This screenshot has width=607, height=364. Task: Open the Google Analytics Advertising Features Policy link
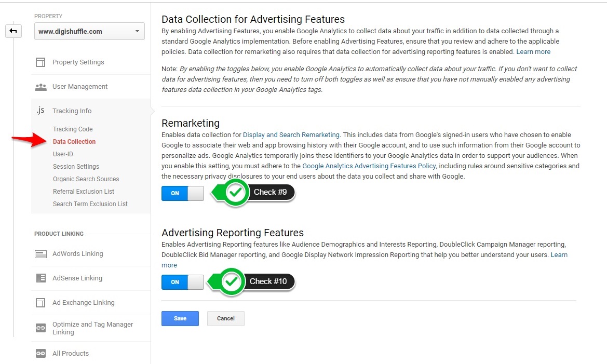pos(369,166)
